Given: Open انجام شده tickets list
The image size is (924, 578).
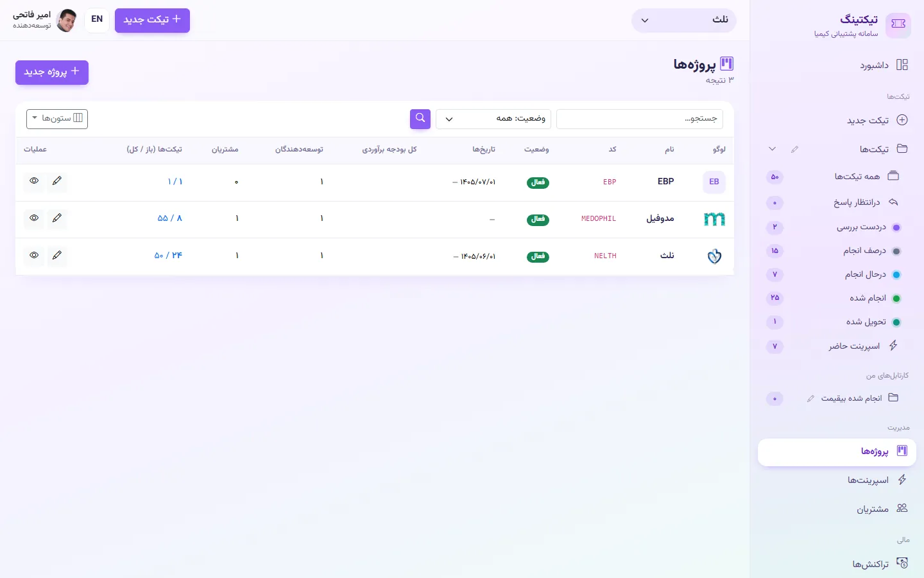Looking at the screenshot, I should 875,298.
